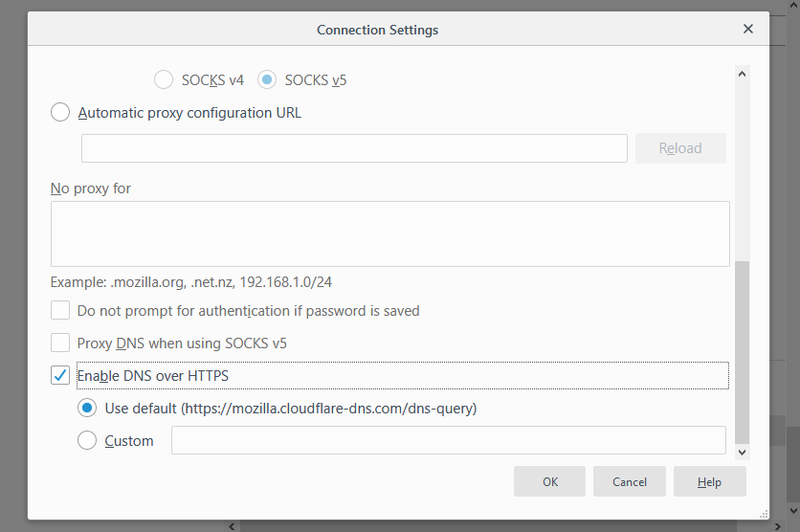Focus the No proxy for text area
Viewport: 800px width, 532px height.
tap(389, 233)
